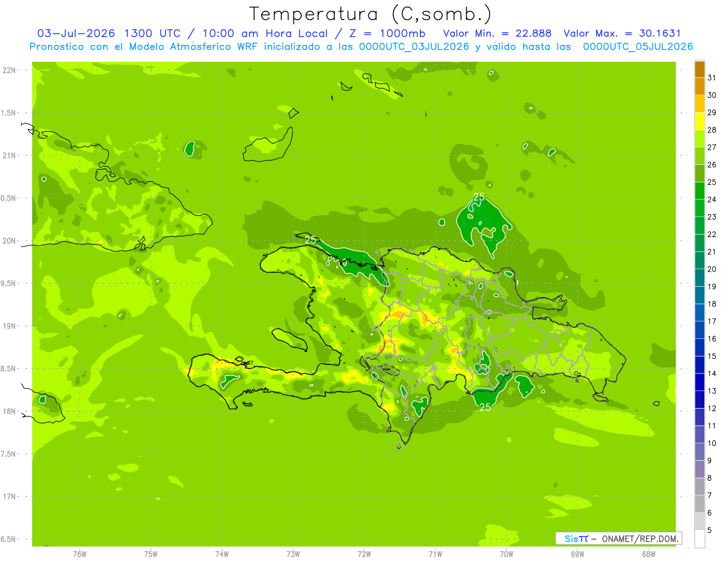Image resolution: width=728 pixels, height=562 pixels.
Task: Click the longitude axis label "72W"
Action: click(x=364, y=554)
